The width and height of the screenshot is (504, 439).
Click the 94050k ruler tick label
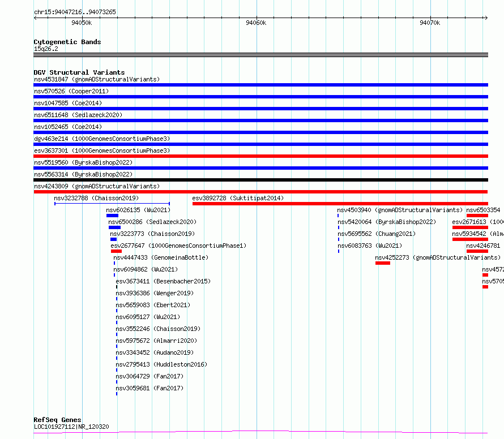tap(82, 23)
